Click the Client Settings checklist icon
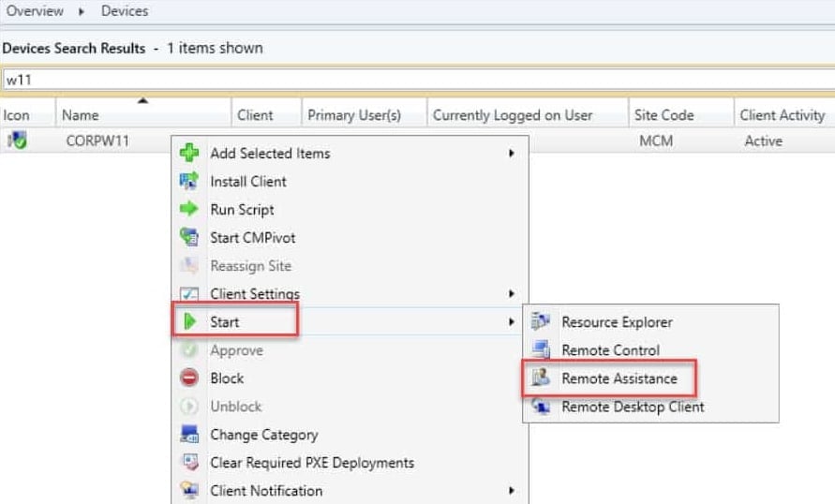 coord(189,294)
